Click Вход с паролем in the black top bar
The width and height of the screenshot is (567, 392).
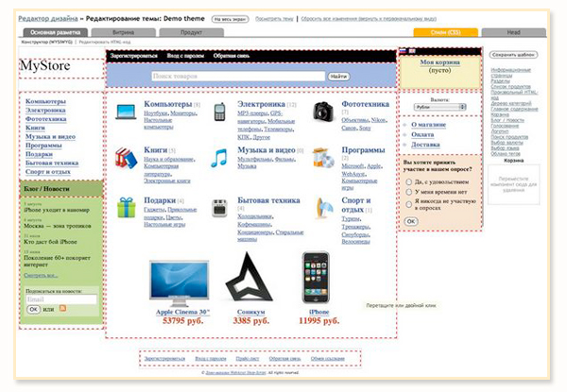(185, 56)
